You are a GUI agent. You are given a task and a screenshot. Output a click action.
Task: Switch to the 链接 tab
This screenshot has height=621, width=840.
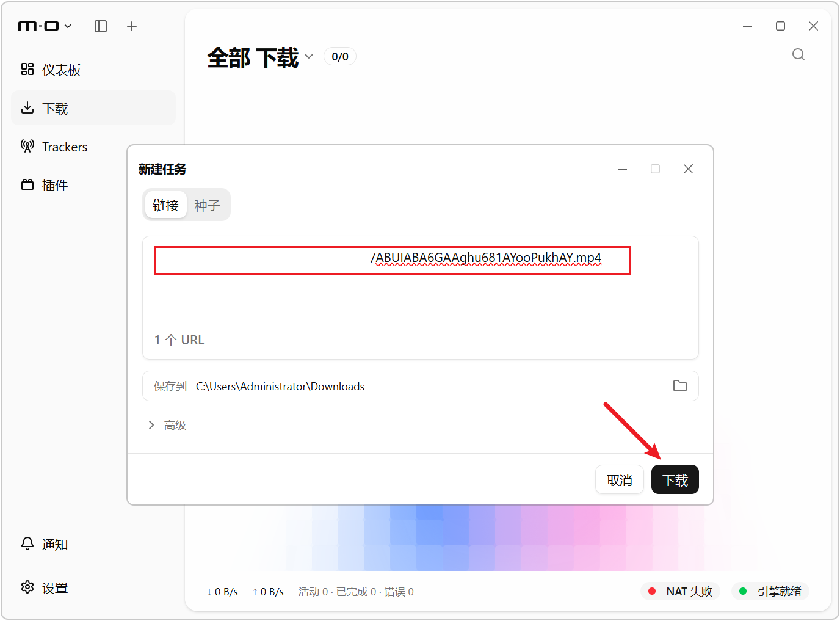165,205
